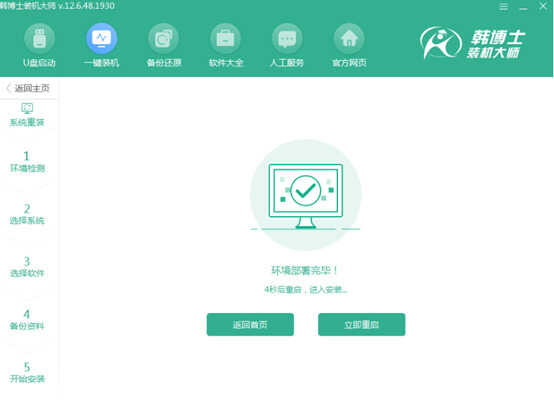
Task: Select the 一键装机 one-click install icon
Action: (x=101, y=39)
